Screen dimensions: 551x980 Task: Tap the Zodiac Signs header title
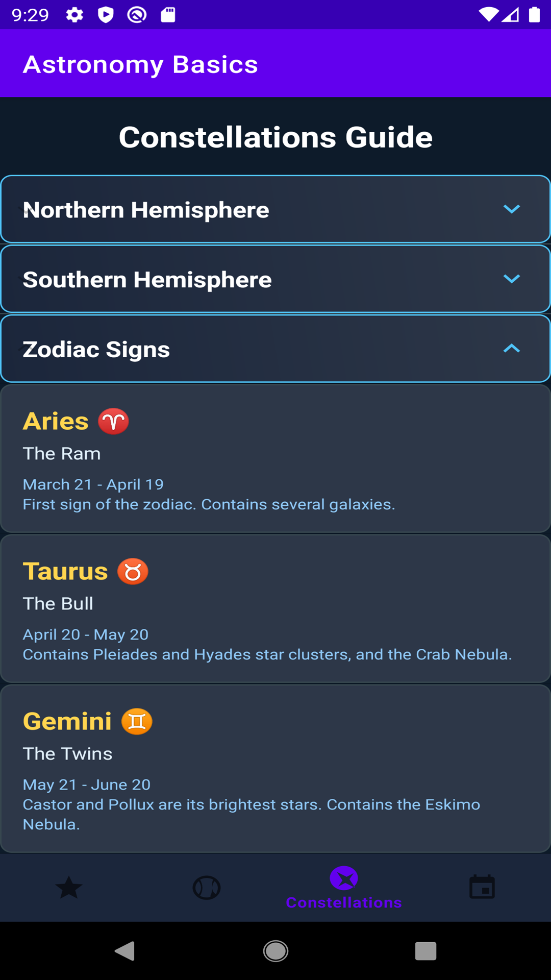[96, 350]
